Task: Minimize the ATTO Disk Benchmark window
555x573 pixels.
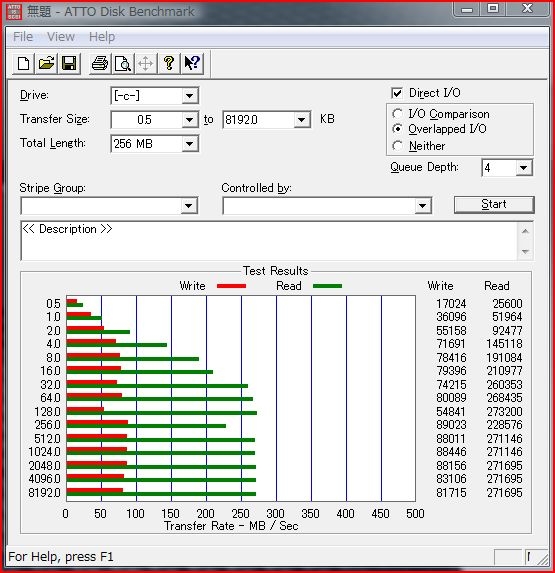Action: [467, 9]
